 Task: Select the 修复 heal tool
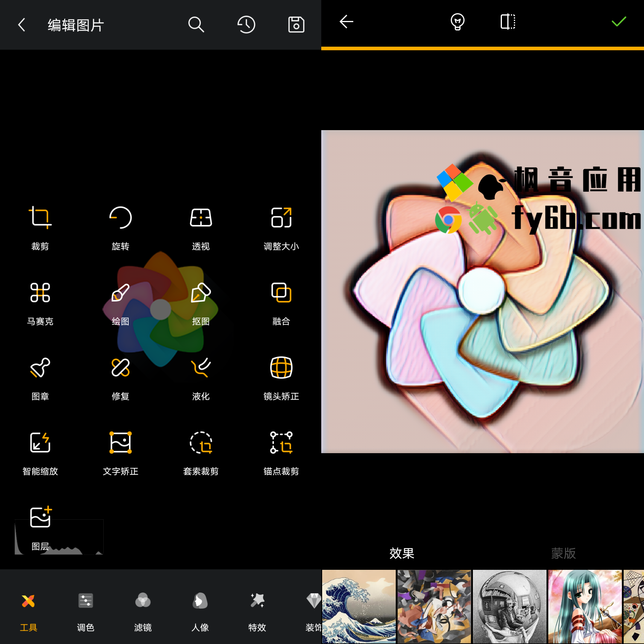pyautogui.click(x=120, y=379)
